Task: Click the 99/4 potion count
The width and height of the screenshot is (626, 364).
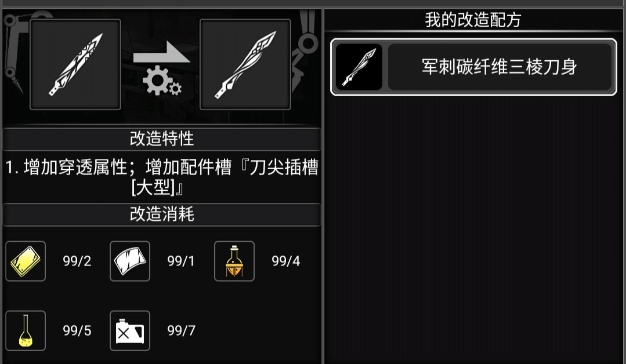Action: click(286, 261)
